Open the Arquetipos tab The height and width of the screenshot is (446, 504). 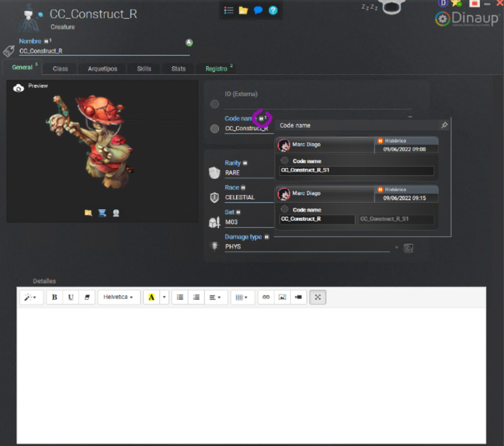[102, 69]
